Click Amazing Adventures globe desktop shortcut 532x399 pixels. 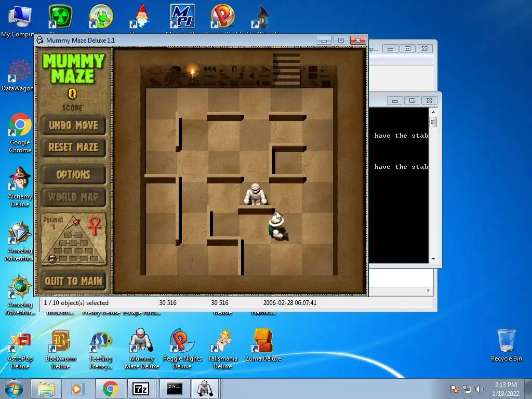click(x=20, y=295)
